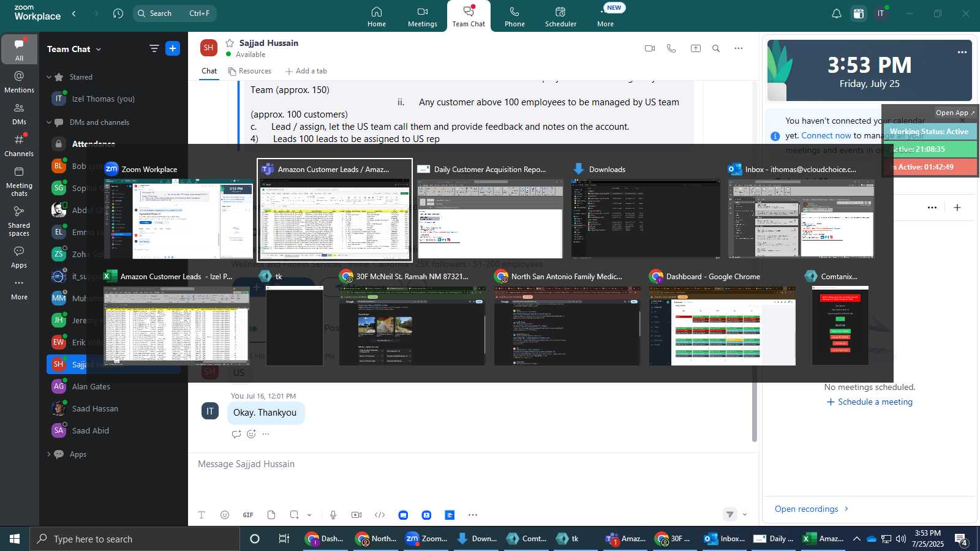This screenshot has width=980, height=551.
Task: Click the blue new chat plus button
Action: [x=173, y=48]
